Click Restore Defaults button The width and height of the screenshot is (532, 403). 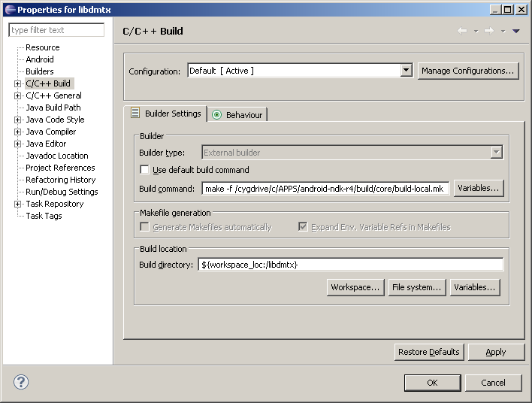pos(429,352)
